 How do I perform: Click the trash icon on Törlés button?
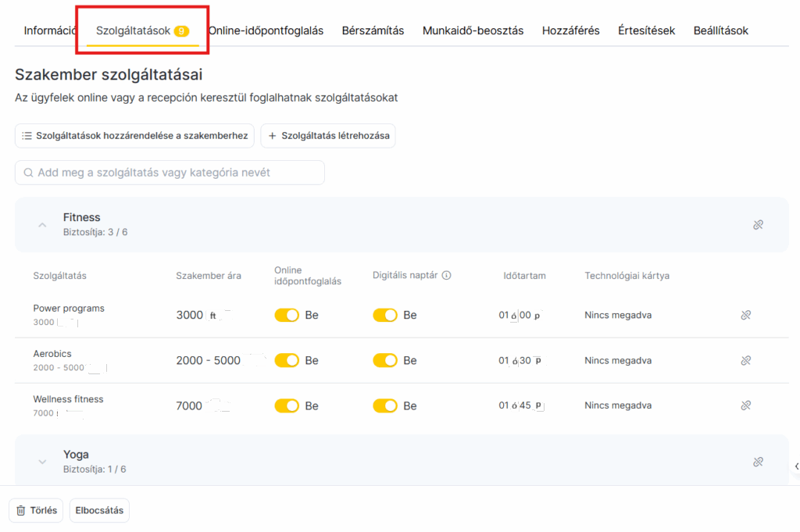pos(21,511)
